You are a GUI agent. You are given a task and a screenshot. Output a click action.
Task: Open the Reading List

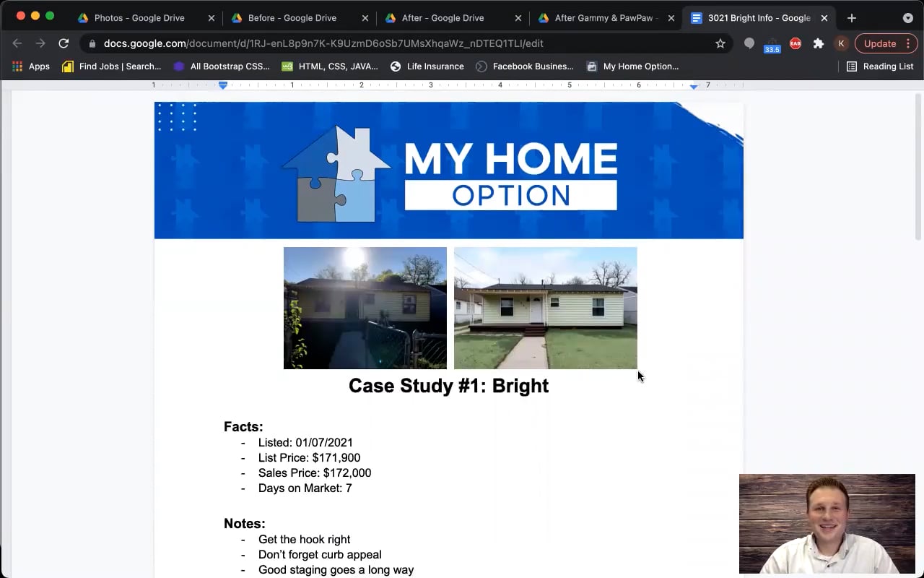point(880,66)
